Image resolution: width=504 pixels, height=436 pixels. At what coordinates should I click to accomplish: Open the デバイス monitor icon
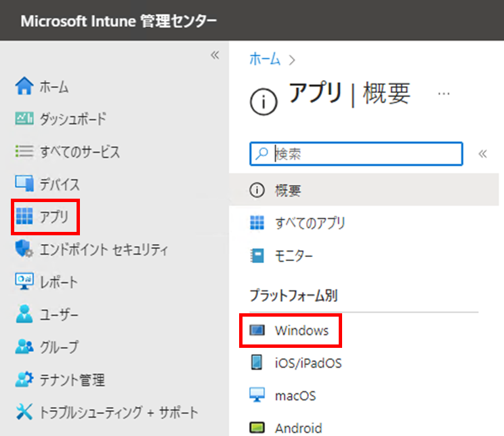click(x=24, y=183)
